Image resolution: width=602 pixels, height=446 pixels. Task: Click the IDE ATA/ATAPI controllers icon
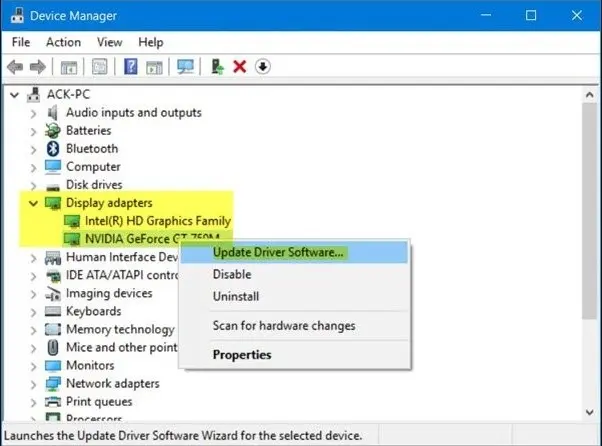(53, 275)
